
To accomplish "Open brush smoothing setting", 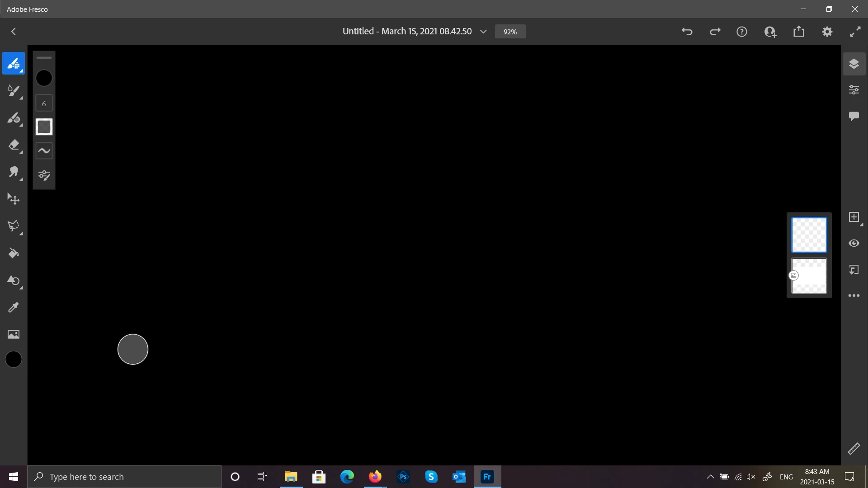I will 44,151.
